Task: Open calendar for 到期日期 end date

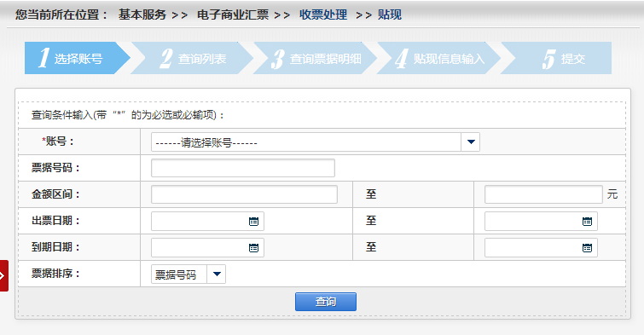Action: [x=588, y=247]
